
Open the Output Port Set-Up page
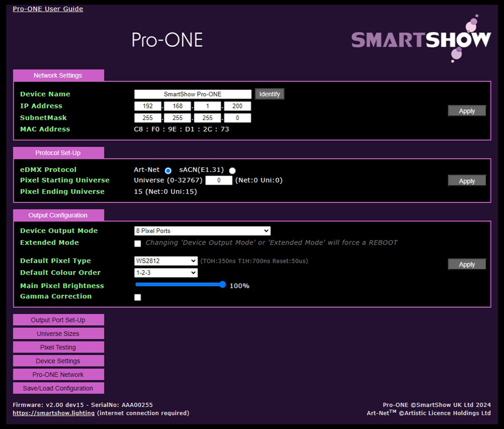click(x=58, y=320)
